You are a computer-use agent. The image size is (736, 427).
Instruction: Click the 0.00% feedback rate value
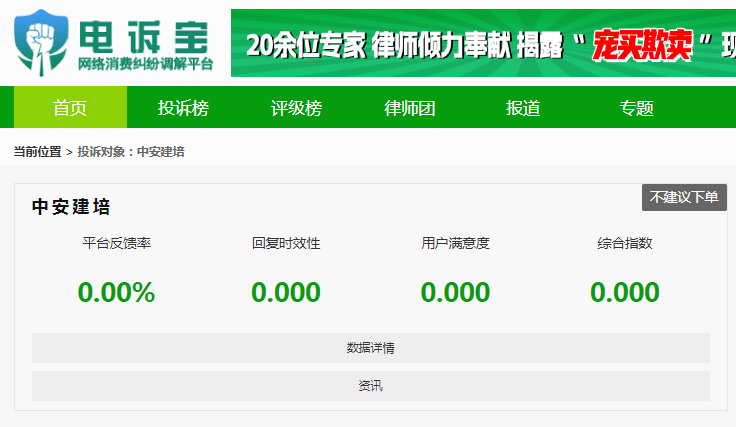click(116, 292)
